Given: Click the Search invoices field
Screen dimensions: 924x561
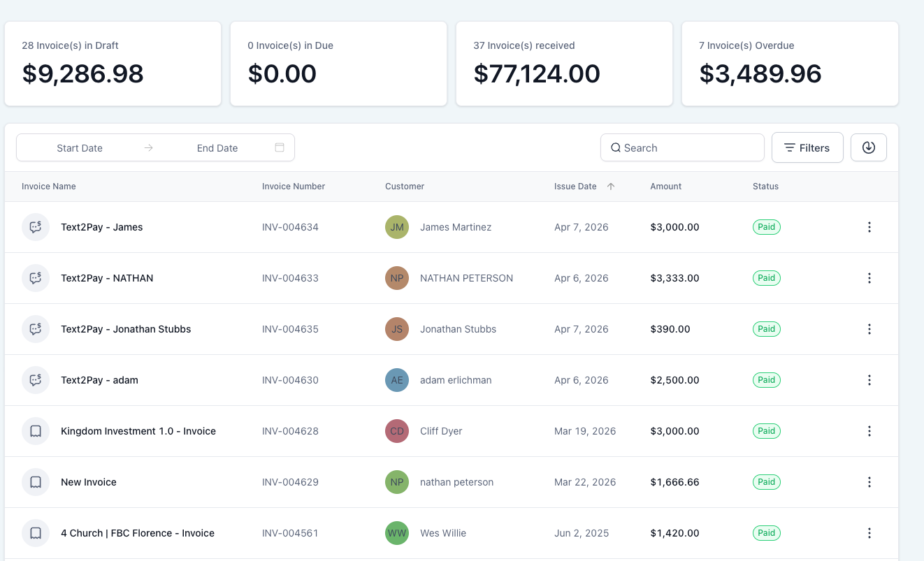Looking at the screenshot, I should click(682, 147).
